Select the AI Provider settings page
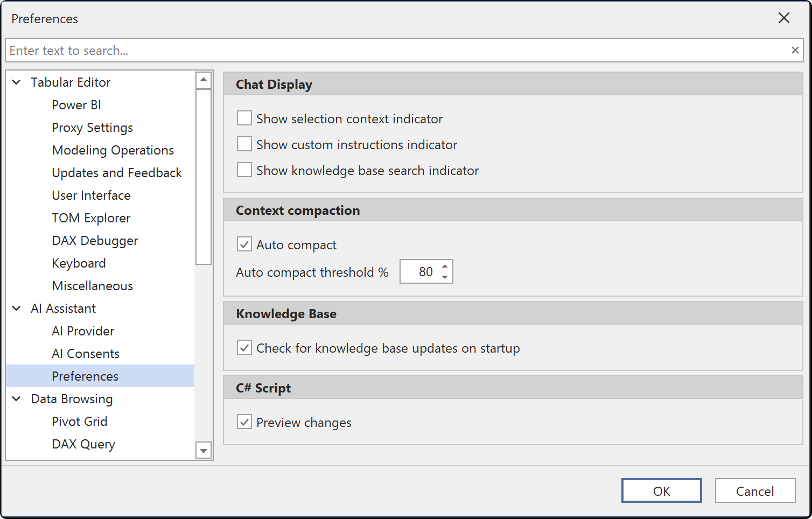Image resolution: width=812 pixels, height=519 pixels. [83, 331]
